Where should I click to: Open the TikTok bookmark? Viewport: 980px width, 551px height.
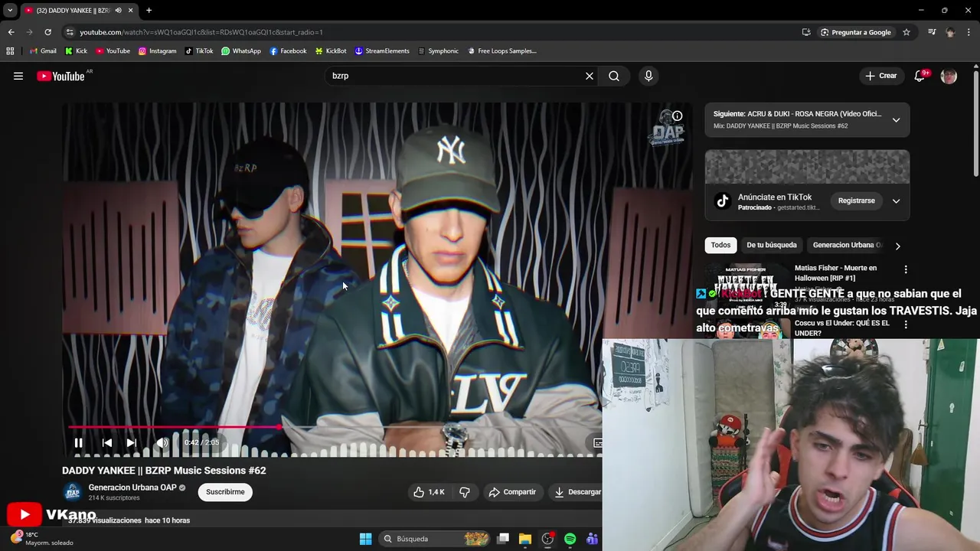[199, 51]
